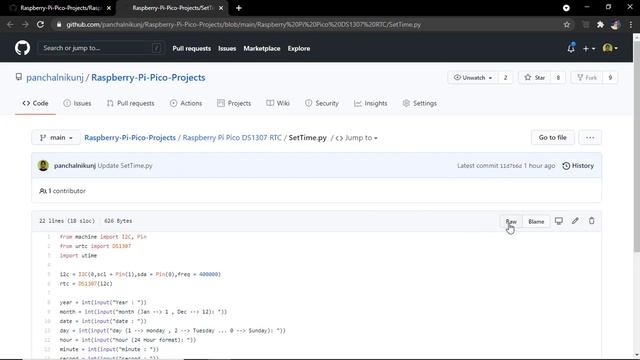Bookmark this page with star icon
This screenshot has height=360, width=640.
[567, 24]
